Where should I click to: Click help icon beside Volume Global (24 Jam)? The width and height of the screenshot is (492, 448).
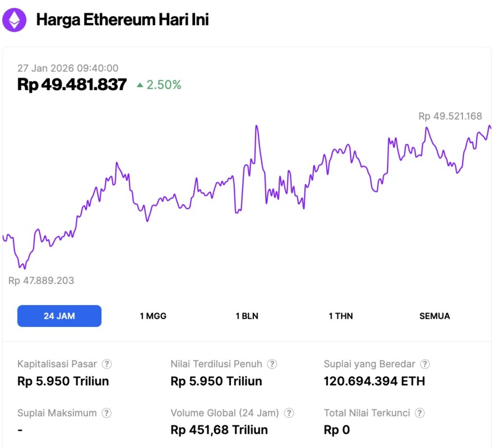click(x=289, y=413)
